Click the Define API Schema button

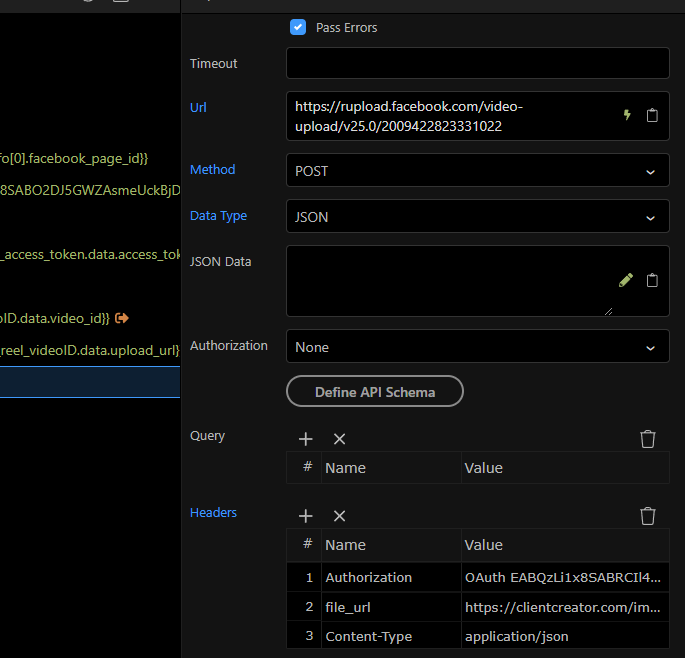click(375, 392)
